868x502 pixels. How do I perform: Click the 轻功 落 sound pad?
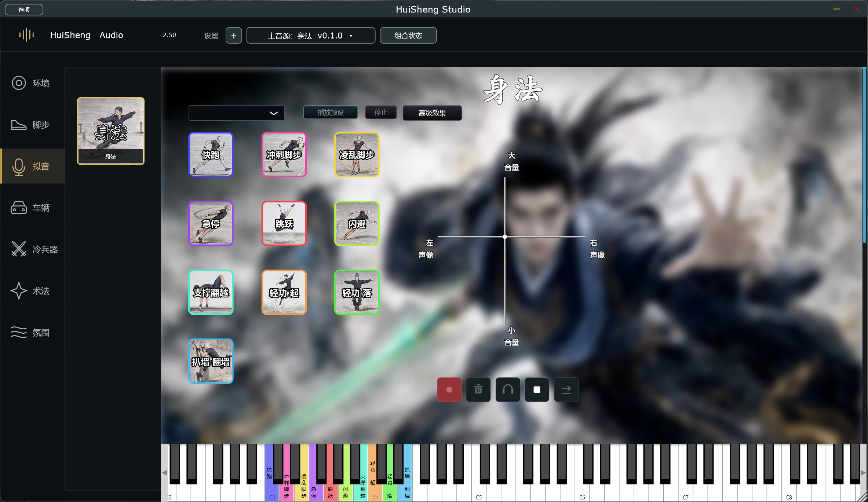tap(357, 292)
